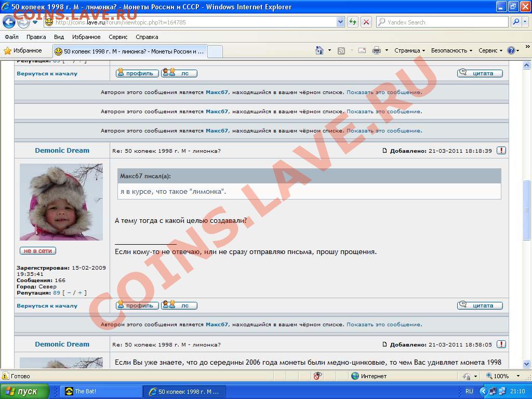Click the address bar with coins.lave.ru URL

coord(194,22)
